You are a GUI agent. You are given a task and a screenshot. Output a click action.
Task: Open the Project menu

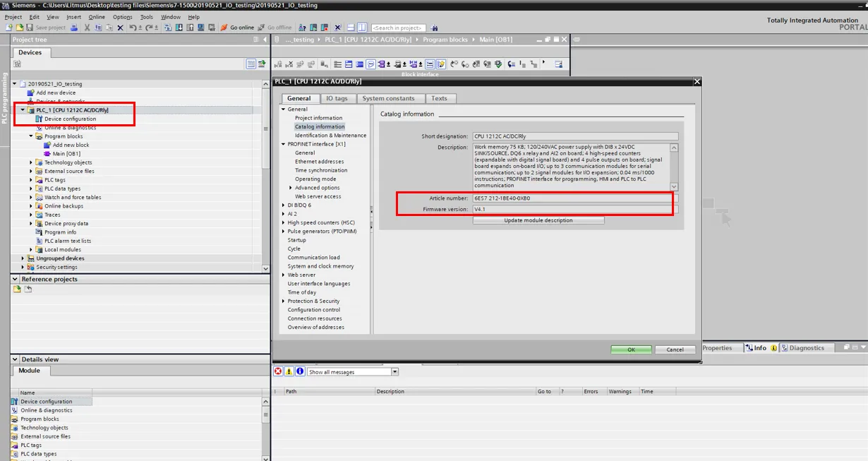point(13,17)
